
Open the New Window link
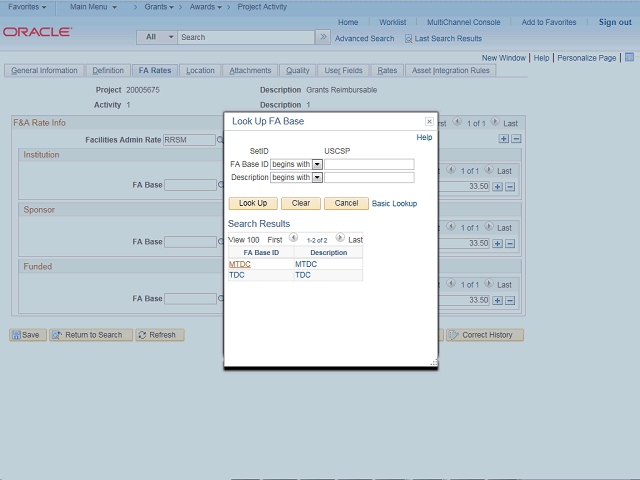504,58
